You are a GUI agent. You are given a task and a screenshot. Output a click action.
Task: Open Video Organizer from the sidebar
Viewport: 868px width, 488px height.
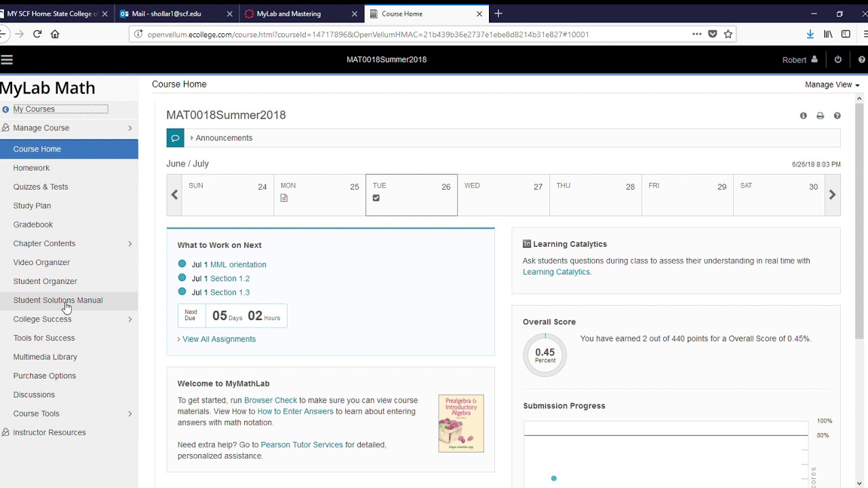(x=41, y=262)
